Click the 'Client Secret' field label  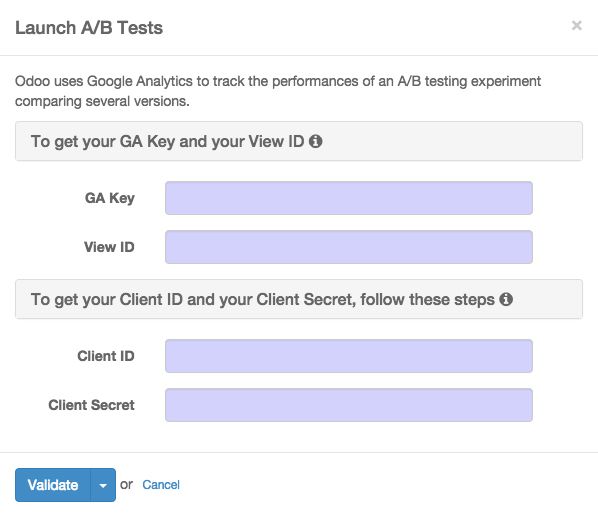tap(91, 405)
